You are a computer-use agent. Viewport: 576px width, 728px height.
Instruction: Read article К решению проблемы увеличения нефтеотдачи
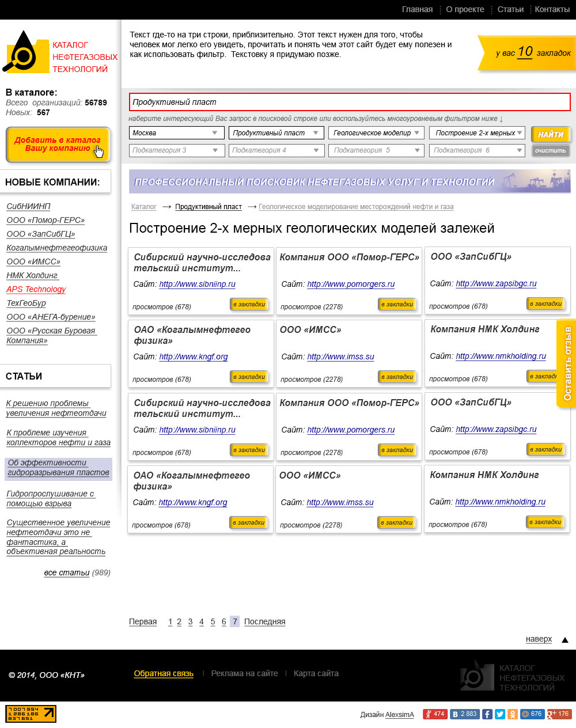[56, 408]
